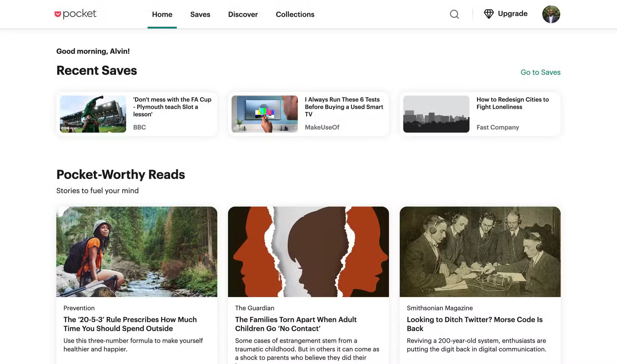
Task: Open the Used Smart TV tests thumbnail
Action: 264,114
